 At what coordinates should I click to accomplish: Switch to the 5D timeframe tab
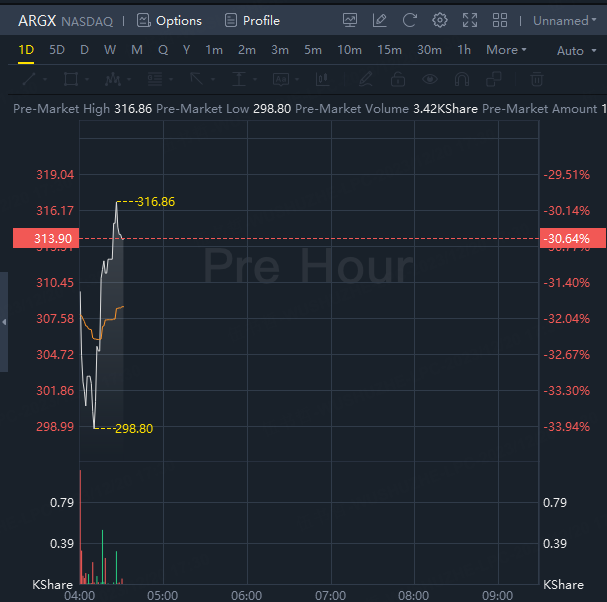57,50
